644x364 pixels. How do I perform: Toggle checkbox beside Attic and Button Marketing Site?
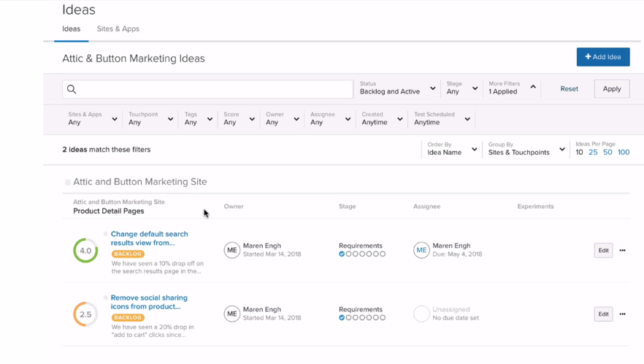[68, 182]
